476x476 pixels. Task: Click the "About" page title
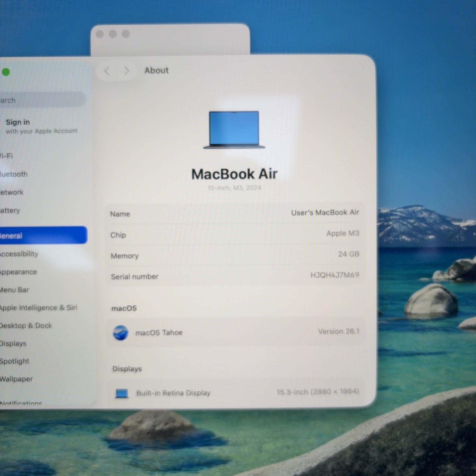(x=156, y=70)
